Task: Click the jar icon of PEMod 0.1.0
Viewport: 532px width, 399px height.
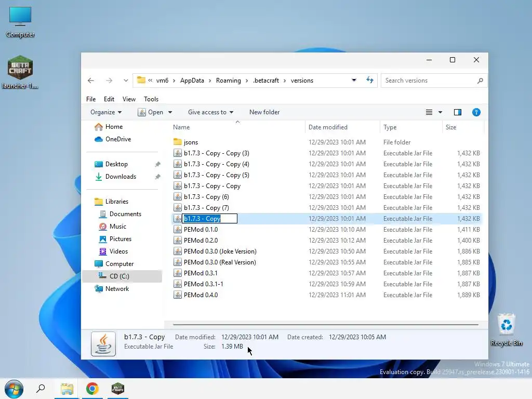Action: 178,229
